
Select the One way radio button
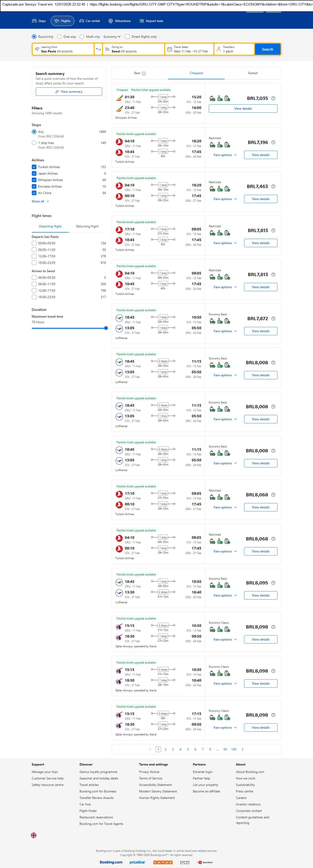[59, 37]
